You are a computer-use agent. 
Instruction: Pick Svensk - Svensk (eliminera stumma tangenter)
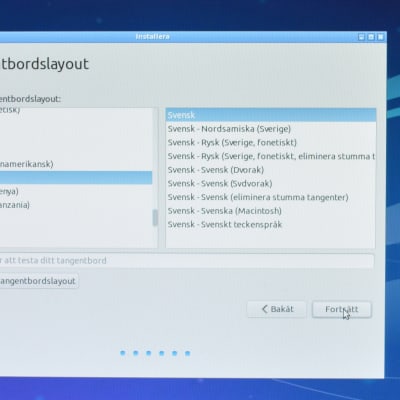(x=271, y=197)
